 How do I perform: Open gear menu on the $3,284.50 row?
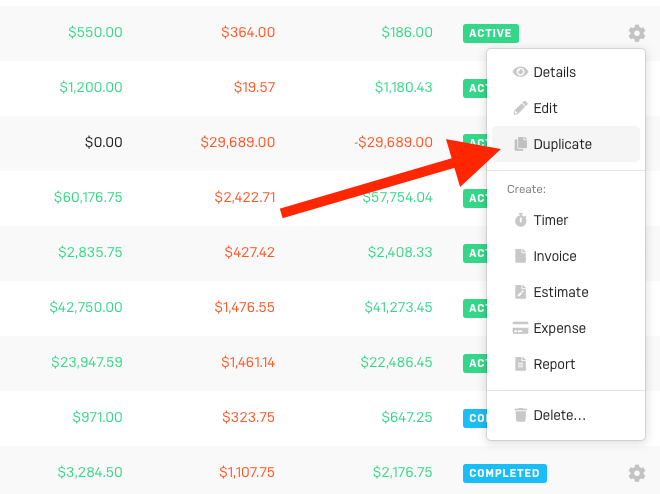point(637,473)
